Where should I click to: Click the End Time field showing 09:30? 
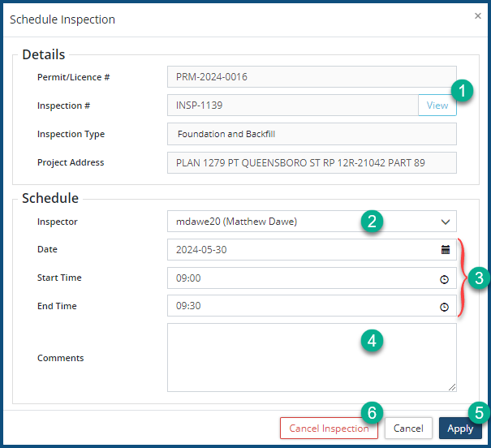coord(300,307)
